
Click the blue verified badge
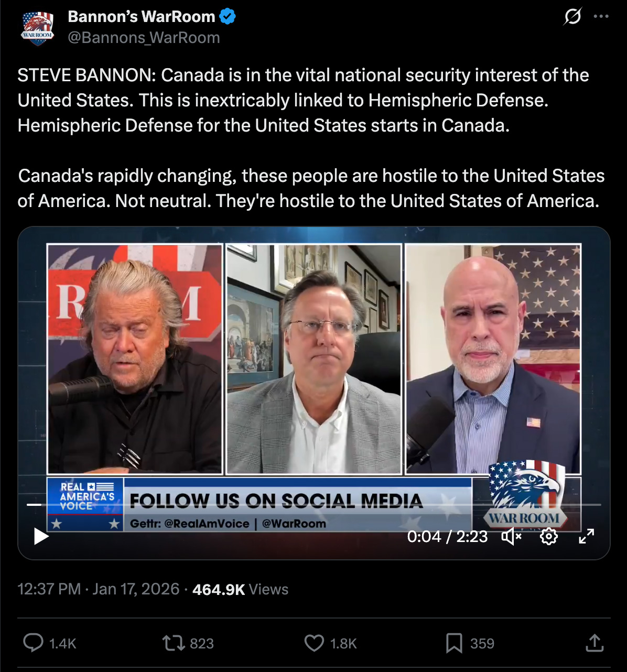pyautogui.click(x=228, y=17)
